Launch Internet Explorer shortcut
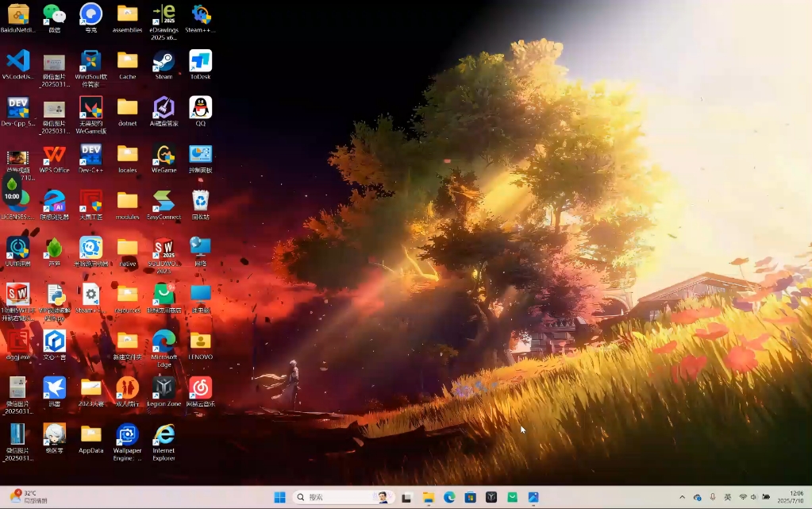The width and height of the screenshot is (812, 509). 164,434
